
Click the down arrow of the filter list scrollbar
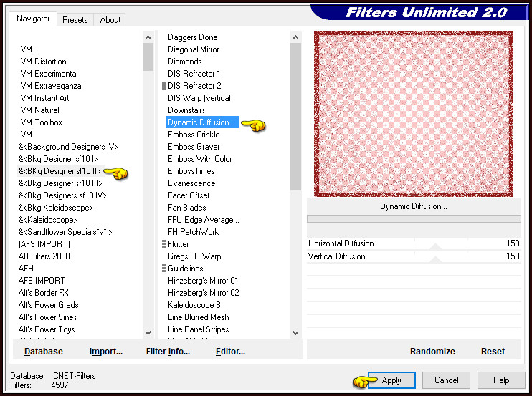pos(295,333)
